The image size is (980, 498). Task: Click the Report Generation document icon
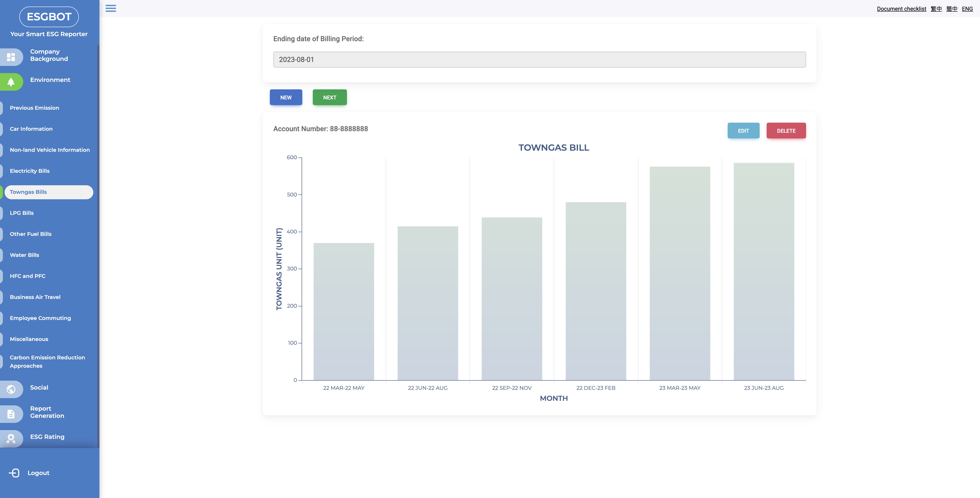(11, 414)
